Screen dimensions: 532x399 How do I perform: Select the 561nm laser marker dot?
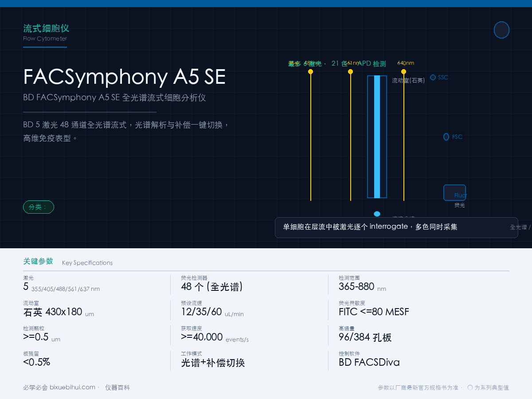pos(350,71)
